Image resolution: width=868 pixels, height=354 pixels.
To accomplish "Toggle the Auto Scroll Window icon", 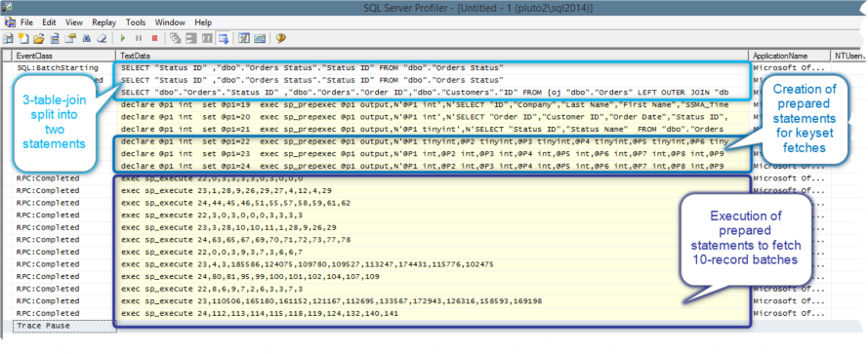I will (223, 39).
